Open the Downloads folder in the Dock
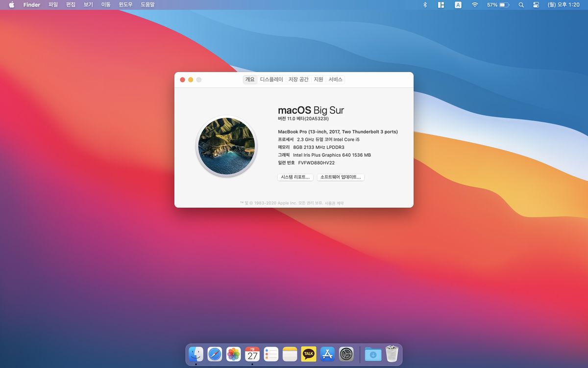Screen dimensions: 588x368 (373, 354)
